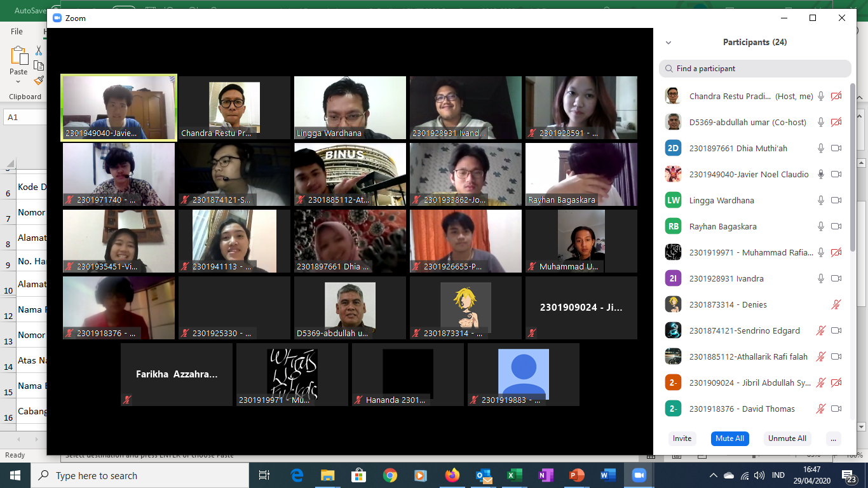This screenshot has width=868, height=488.
Task: Open the more options ellipsis menu
Action: coord(833,438)
